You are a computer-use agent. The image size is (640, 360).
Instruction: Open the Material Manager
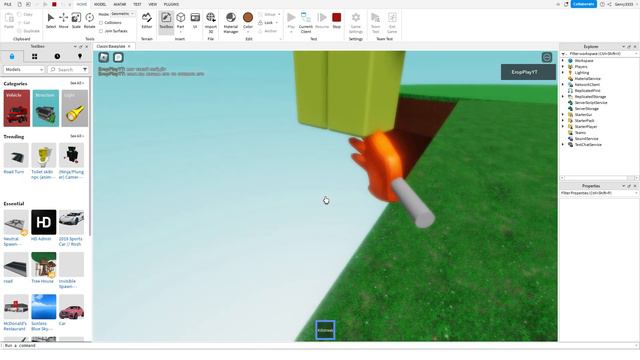(231, 22)
